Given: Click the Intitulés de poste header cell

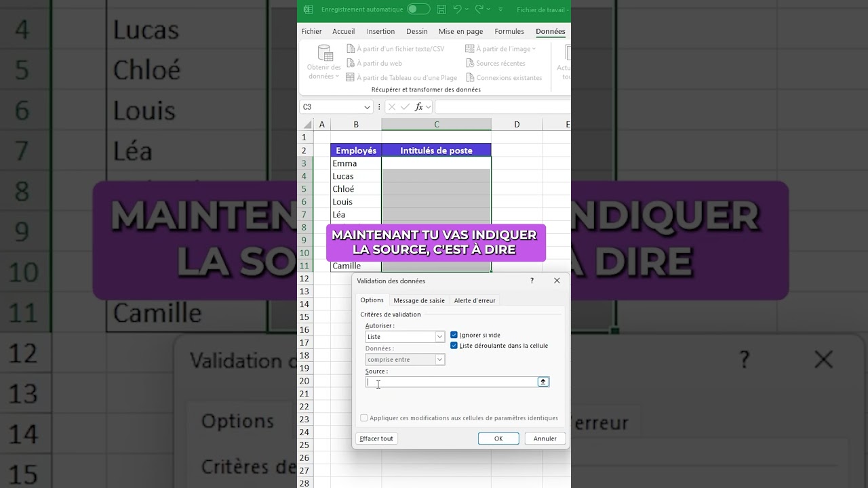Looking at the screenshot, I should 436,150.
